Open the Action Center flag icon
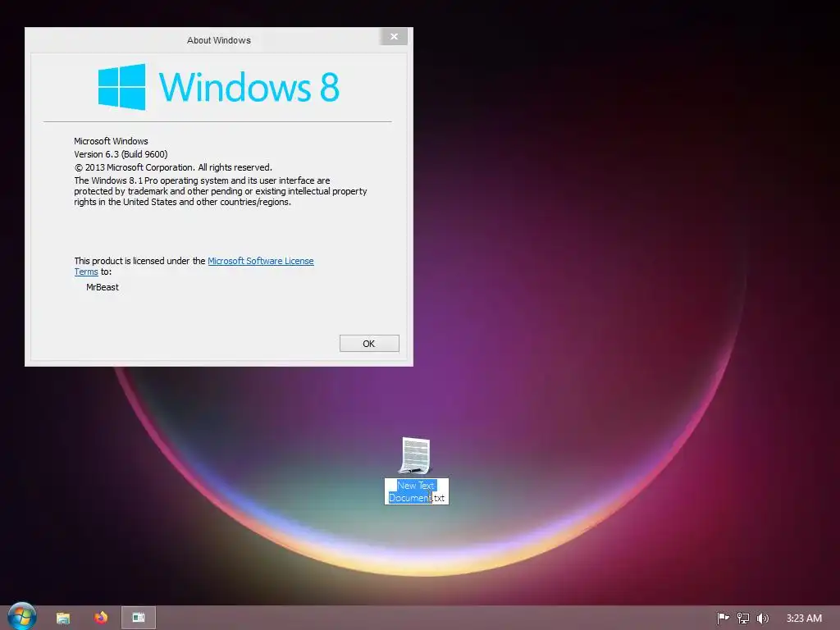 (x=723, y=619)
